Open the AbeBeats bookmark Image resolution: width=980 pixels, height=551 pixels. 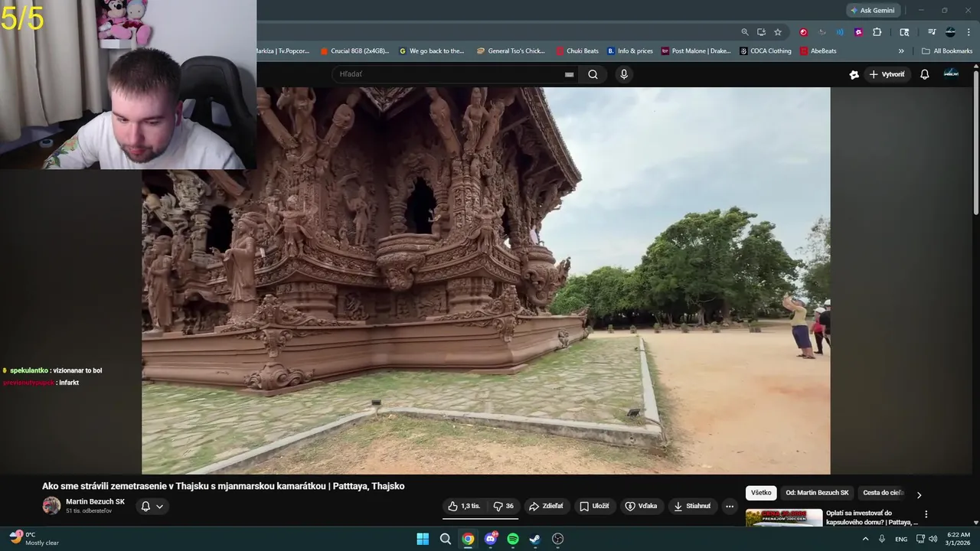818,51
